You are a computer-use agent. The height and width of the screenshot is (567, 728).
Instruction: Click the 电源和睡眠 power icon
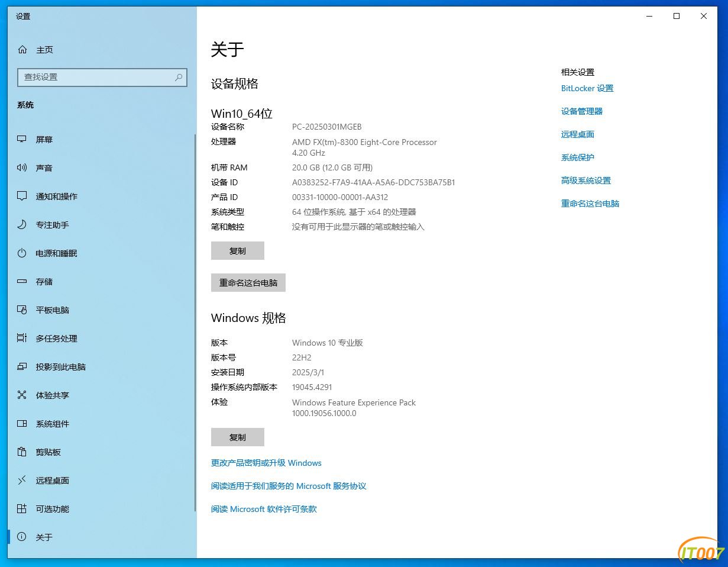[22, 253]
